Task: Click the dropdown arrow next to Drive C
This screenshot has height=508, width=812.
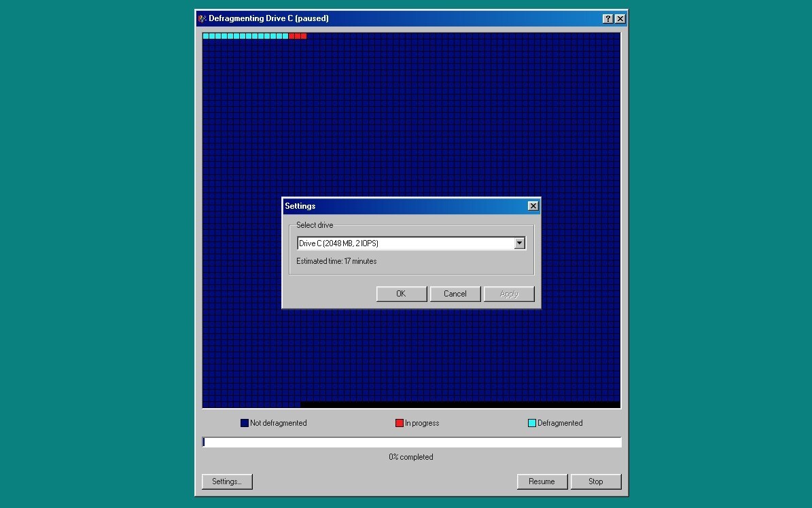Action: coord(519,243)
